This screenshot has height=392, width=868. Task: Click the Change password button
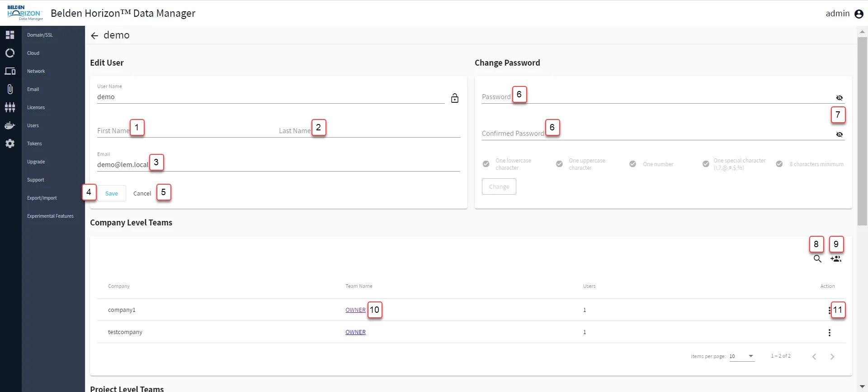499,186
